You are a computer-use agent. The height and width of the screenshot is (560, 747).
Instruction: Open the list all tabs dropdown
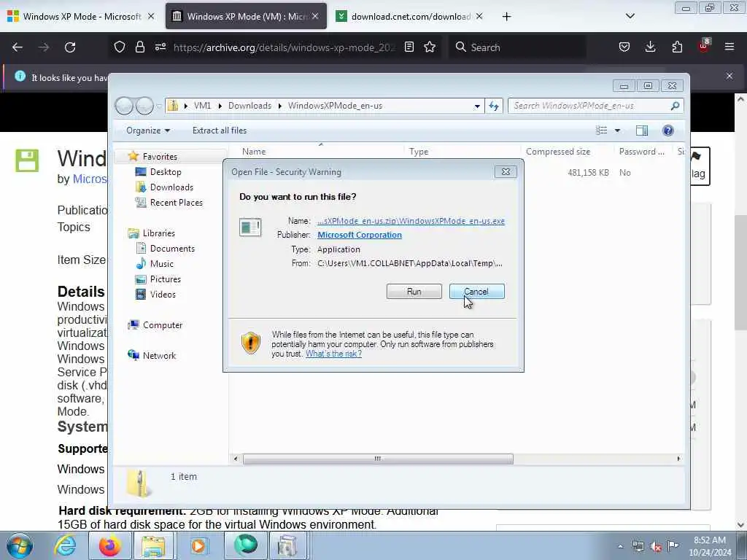click(630, 16)
